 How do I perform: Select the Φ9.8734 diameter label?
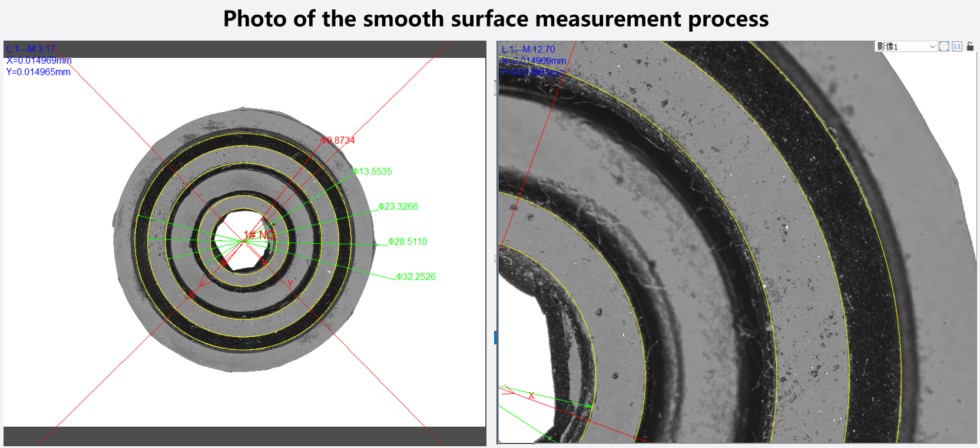tap(338, 140)
